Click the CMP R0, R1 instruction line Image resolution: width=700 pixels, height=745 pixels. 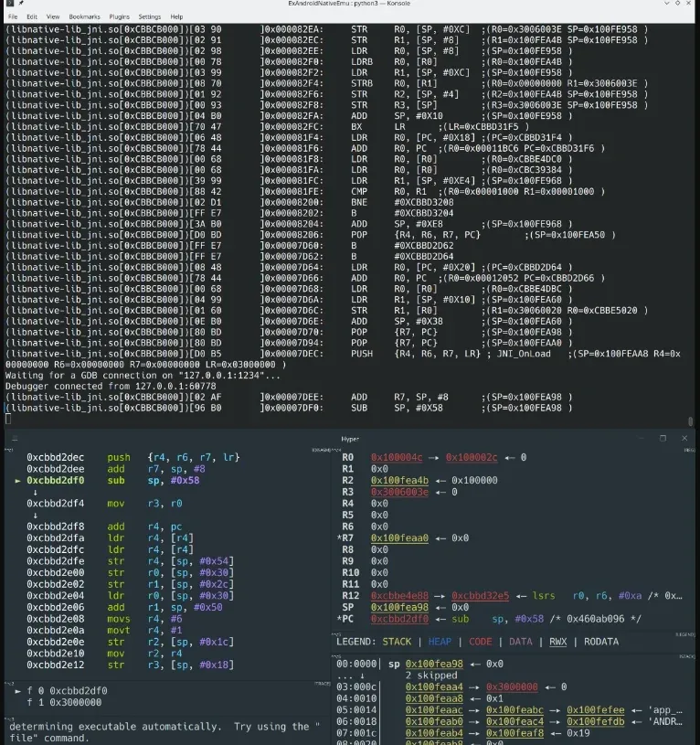(x=305, y=191)
